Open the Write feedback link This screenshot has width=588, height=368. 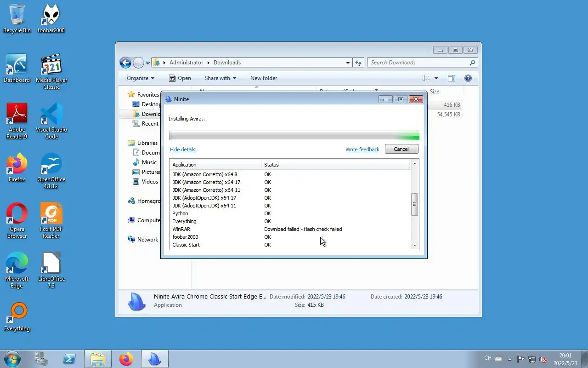pyautogui.click(x=362, y=149)
